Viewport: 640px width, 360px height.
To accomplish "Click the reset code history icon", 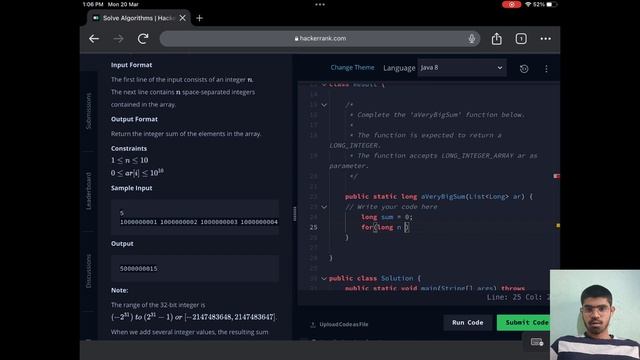I will pyautogui.click(x=524, y=69).
